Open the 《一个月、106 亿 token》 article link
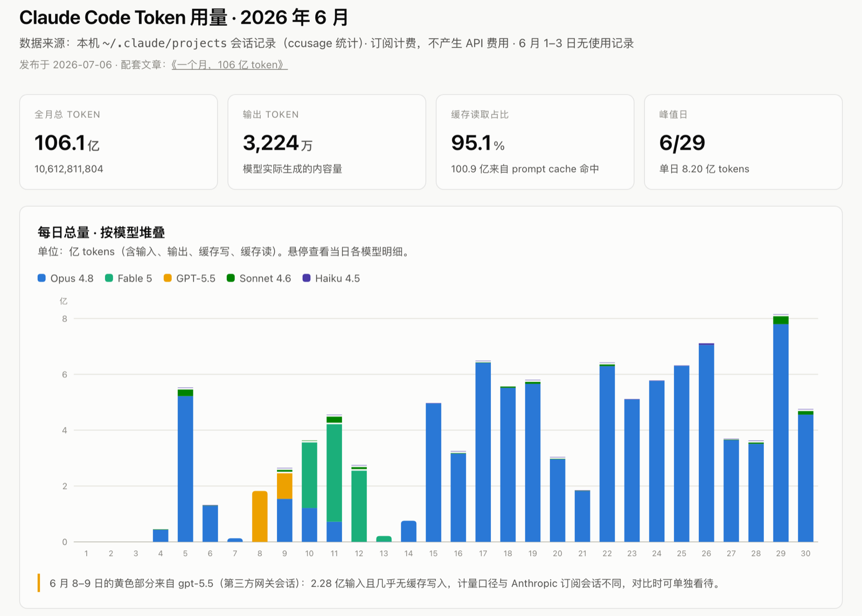Screen dimensions: 862x616 230,65
